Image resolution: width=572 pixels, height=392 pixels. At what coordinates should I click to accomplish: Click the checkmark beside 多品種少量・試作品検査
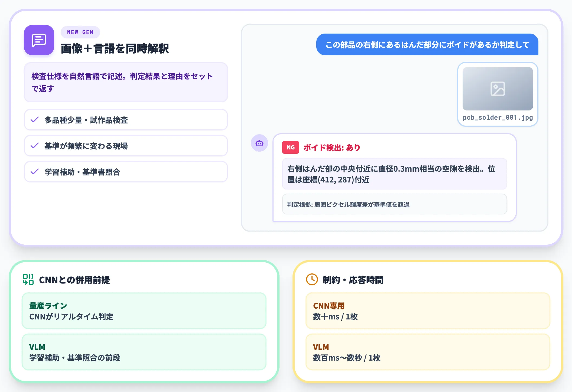pyautogui.click(x=35, y=120)
